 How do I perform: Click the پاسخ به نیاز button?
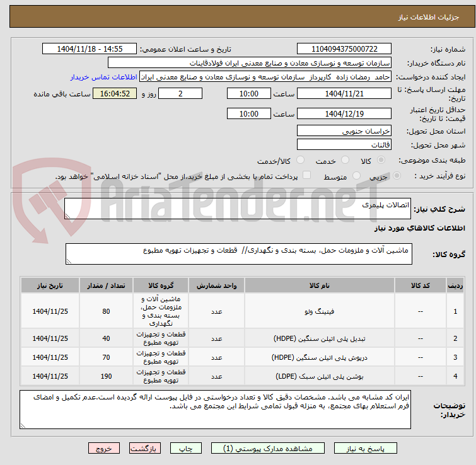click(365, 448)
